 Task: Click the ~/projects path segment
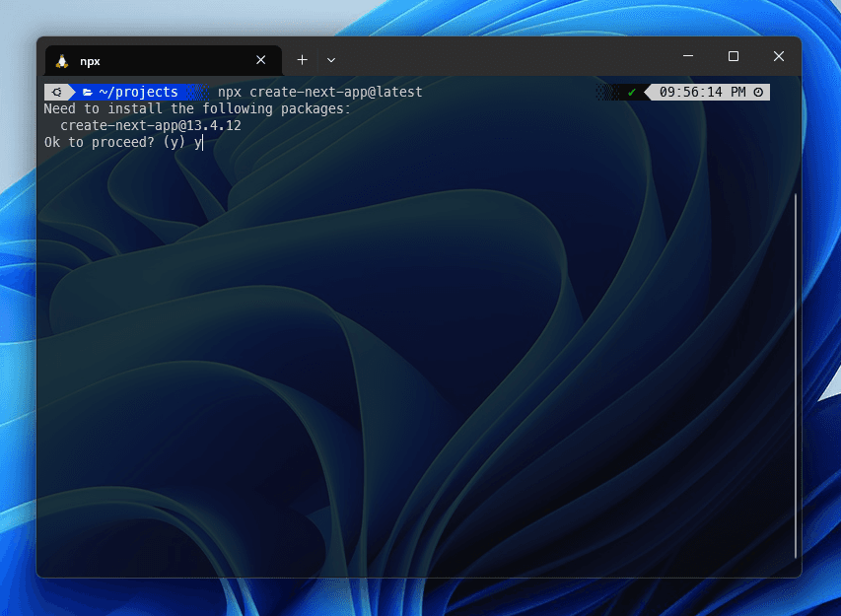point(138,93)
